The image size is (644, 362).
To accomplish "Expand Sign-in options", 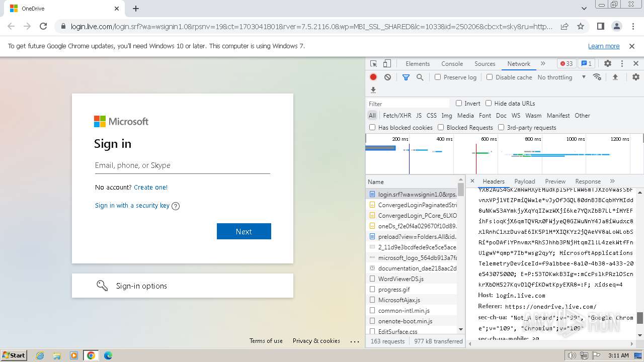I will click(183, 286).
